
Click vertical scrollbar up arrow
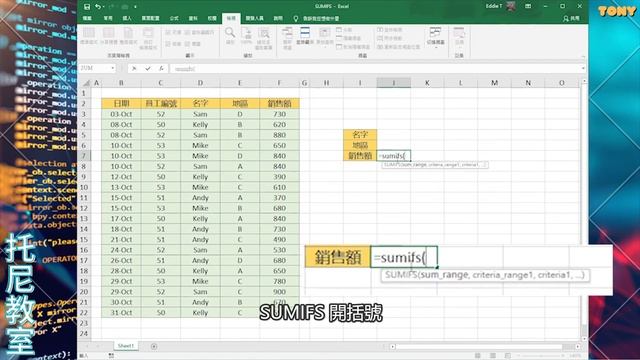coord(584,82)
